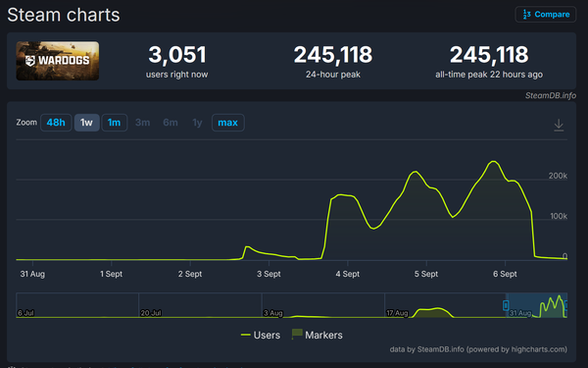
Task: Select the 1m zoom range
Action: [x=115, y=123]
